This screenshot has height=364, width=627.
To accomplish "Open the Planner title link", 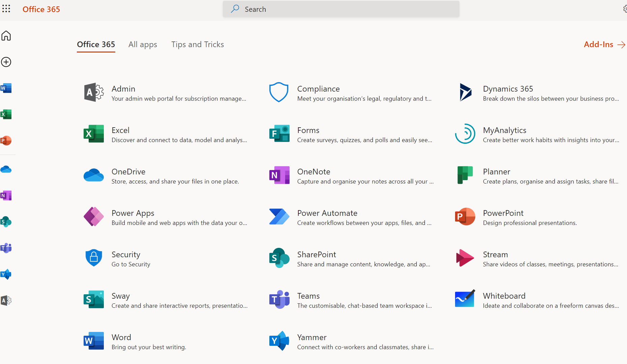I will 497,172.
